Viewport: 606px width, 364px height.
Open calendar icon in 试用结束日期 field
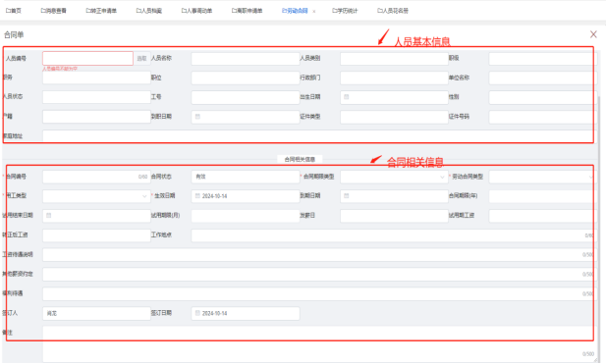(x=49, y=215)
